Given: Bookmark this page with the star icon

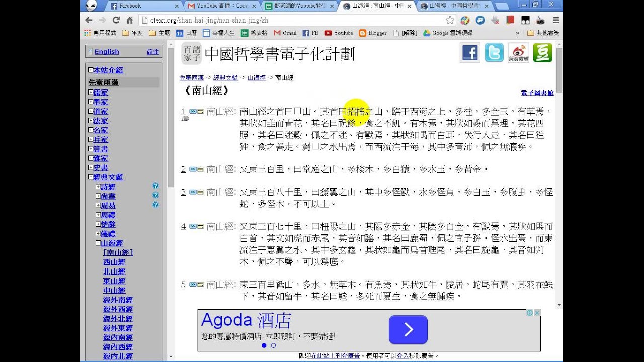Looking at the screenshot, I should 450,20.
